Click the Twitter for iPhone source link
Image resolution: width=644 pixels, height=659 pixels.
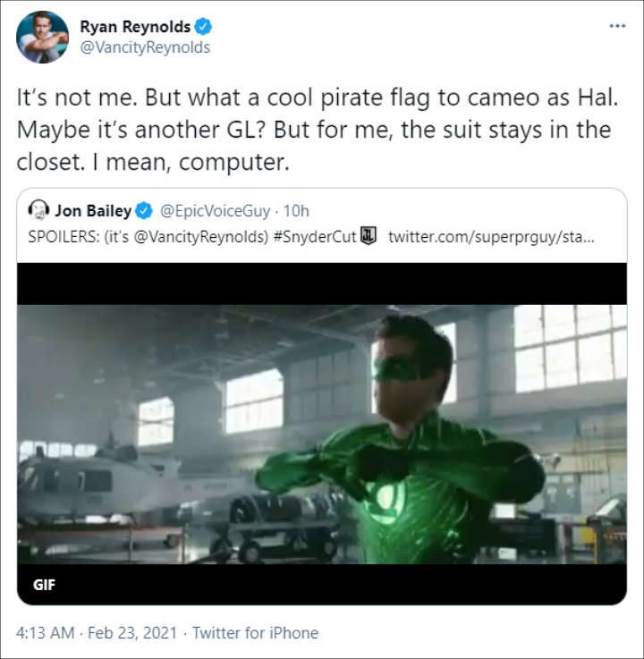(x=255, y=633)
